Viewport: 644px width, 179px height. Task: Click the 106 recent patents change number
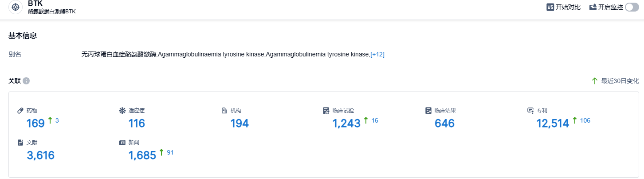(x=585, y=120)
